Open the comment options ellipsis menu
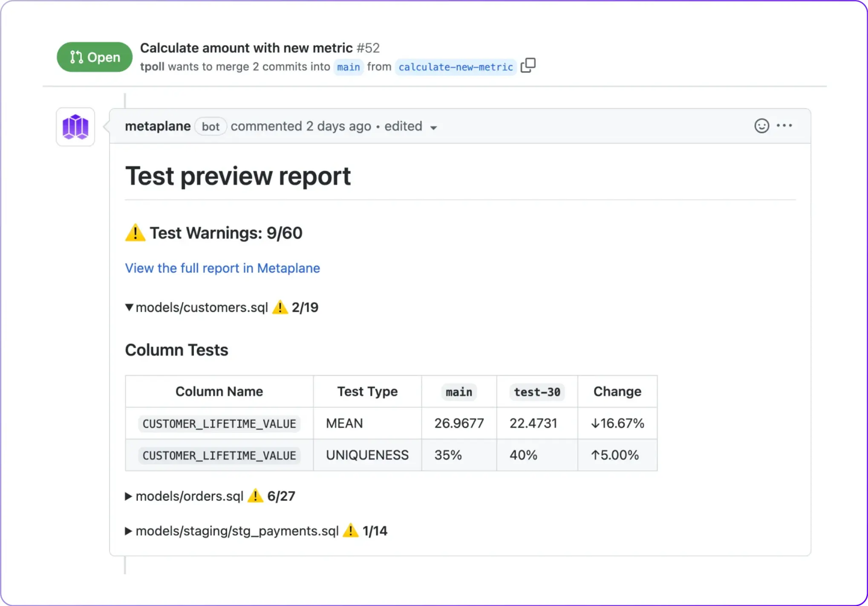The width and height of the screenshot is (868, 606). click(785, 125)
